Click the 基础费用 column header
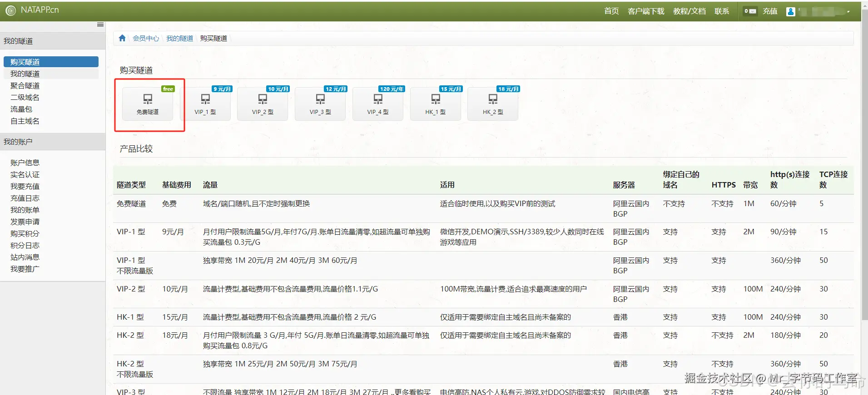Viewport: 868px width, 395px height. click(x=177, y=185)
